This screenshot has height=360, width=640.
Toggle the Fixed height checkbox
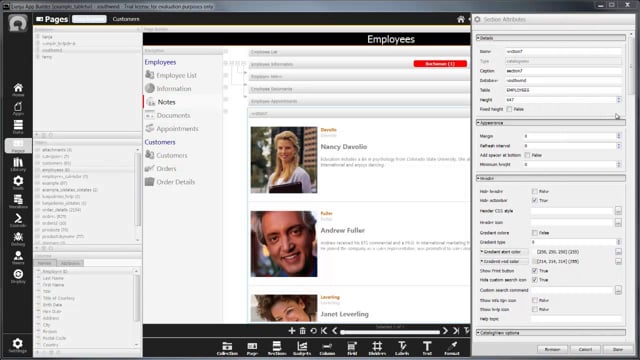pos(509,109)
